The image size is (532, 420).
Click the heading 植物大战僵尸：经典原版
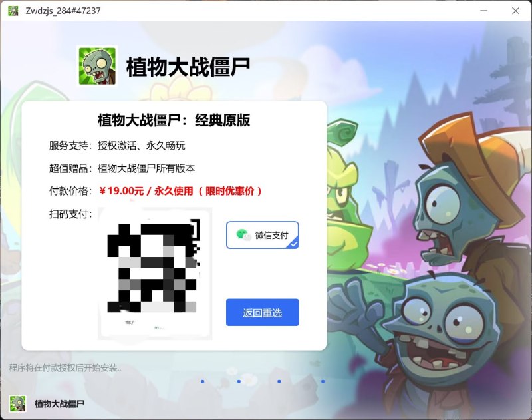pos(174,120)
